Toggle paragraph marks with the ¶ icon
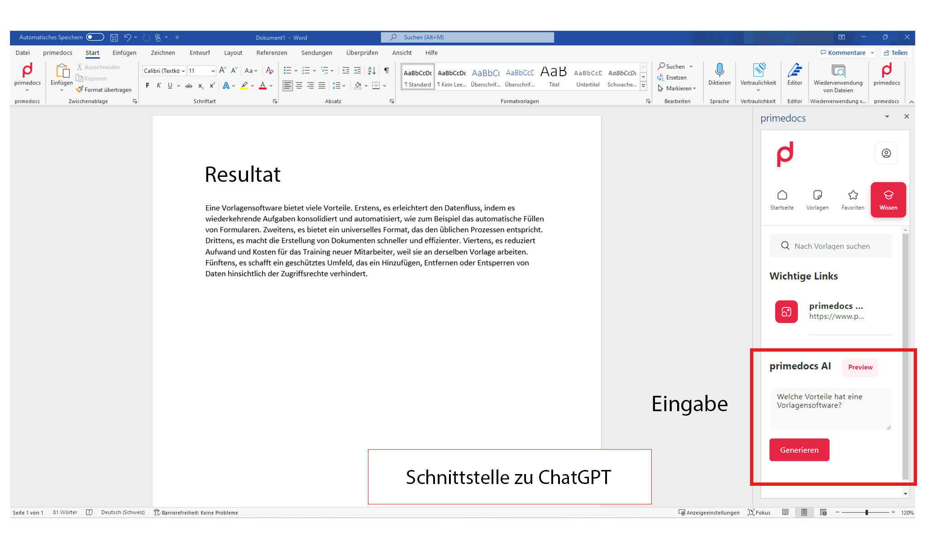Image resolution: width=927 pixels, height=560 pixels. point(386,71)
